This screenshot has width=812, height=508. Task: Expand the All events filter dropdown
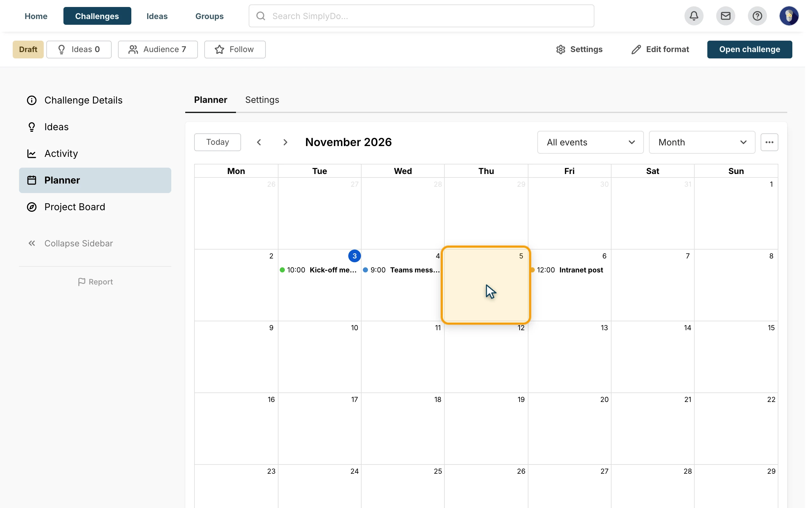[x=590, y=142]
